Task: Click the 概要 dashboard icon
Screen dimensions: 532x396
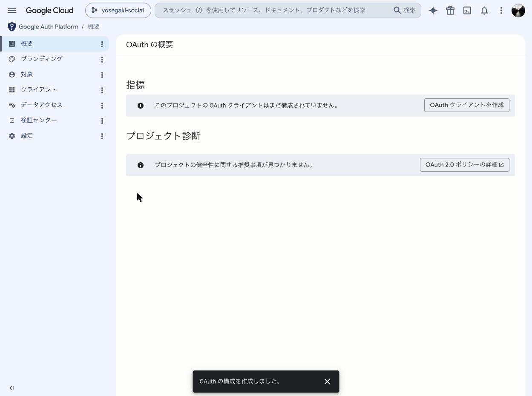Action: pos(12,44)
